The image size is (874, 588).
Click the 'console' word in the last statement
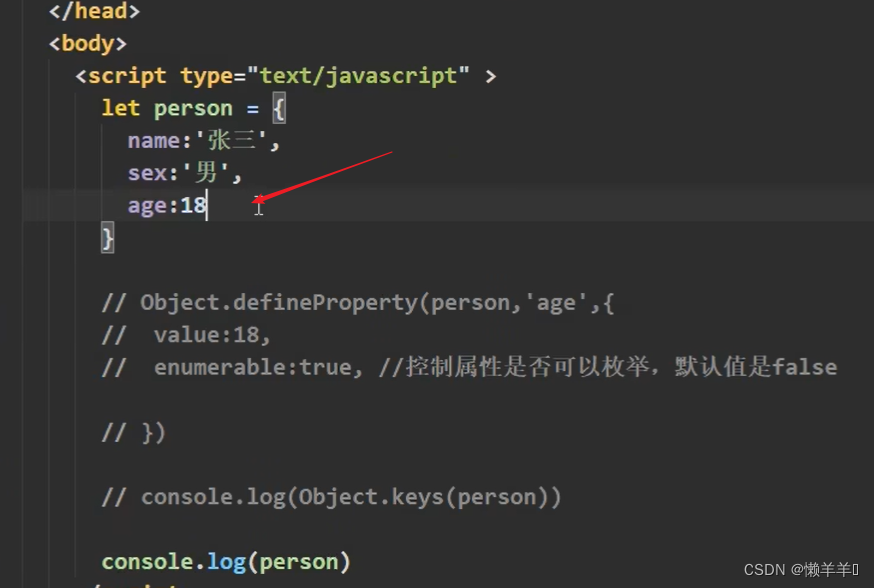click(147, 562)
